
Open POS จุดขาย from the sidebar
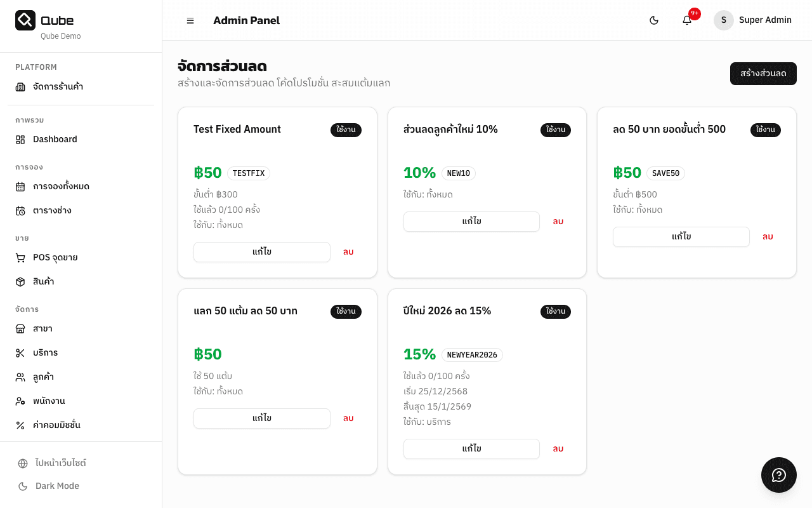[55, 258]
